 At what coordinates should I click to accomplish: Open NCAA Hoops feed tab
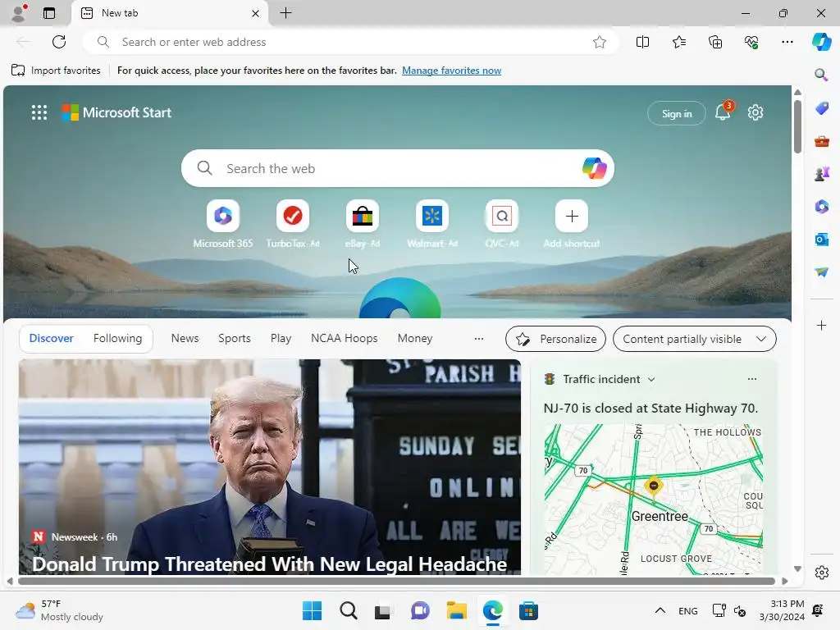tap(344, 338)
